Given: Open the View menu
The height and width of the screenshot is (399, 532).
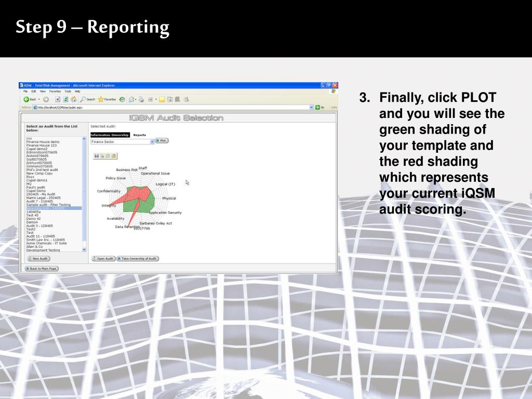Looking at the screenshot, I should (x=43, y=91).
